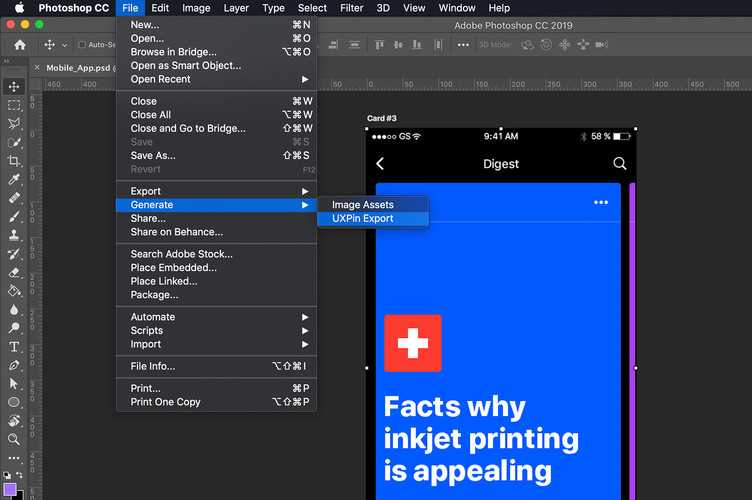Viewport: 752px width, 500px height.
Task: Click the back arrow in Digest mockup
Action: point(380,164)
